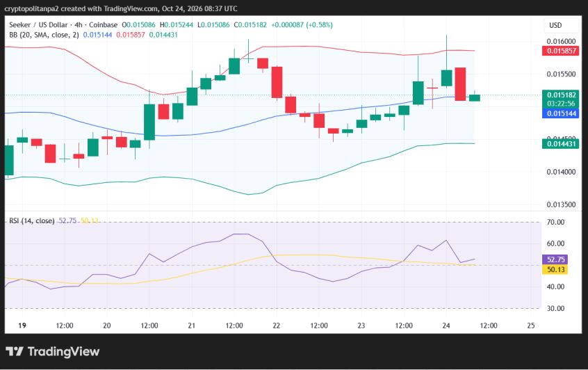
Task: Click the BB basis value 0.015144 in legend
Action: (97, 35)
